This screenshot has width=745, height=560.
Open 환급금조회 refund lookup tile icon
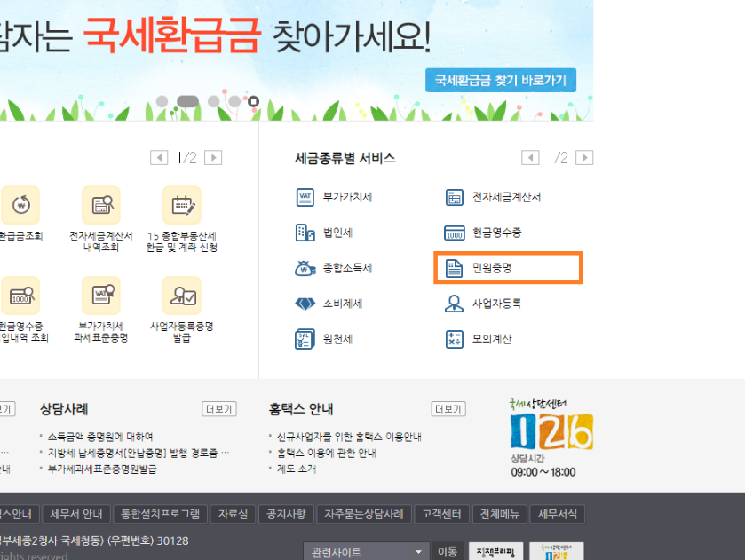(20, 205)
